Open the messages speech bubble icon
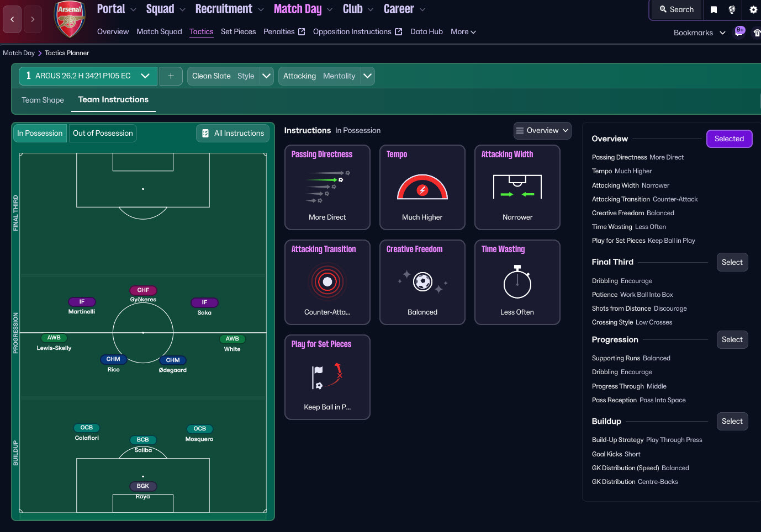Image resolution: width=761 pixels, height=532 pixels. click(739, 32)
